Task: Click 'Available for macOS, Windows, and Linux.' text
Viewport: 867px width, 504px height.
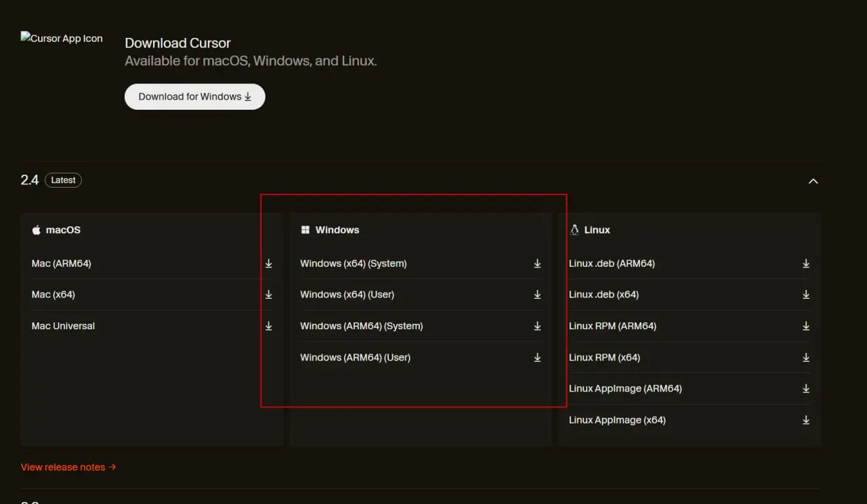Action: [x=251, y=61]
